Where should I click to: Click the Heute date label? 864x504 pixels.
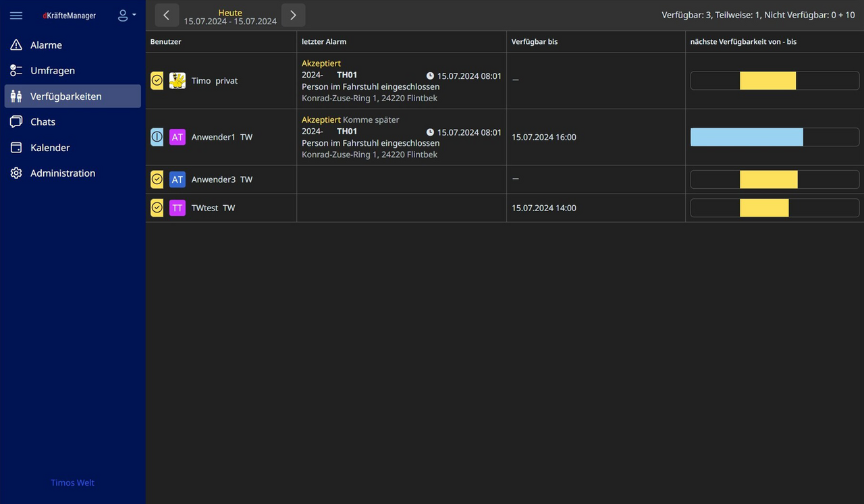(230, 13)
